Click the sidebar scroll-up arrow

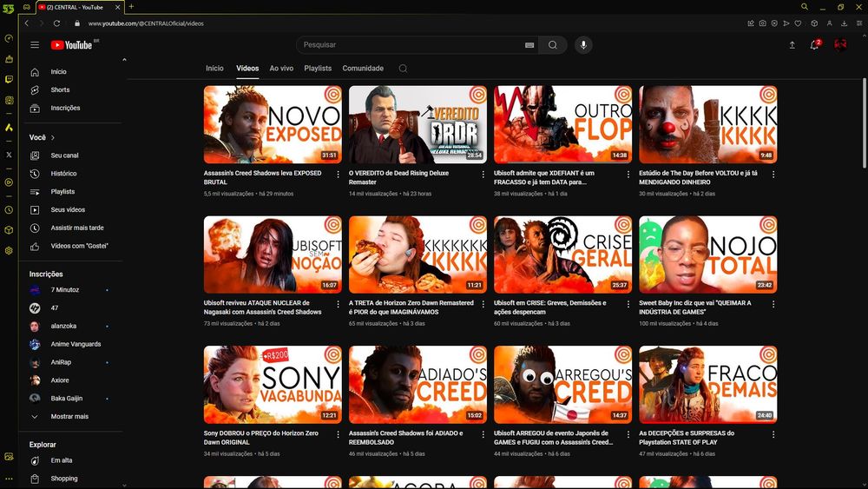(124, 60)
